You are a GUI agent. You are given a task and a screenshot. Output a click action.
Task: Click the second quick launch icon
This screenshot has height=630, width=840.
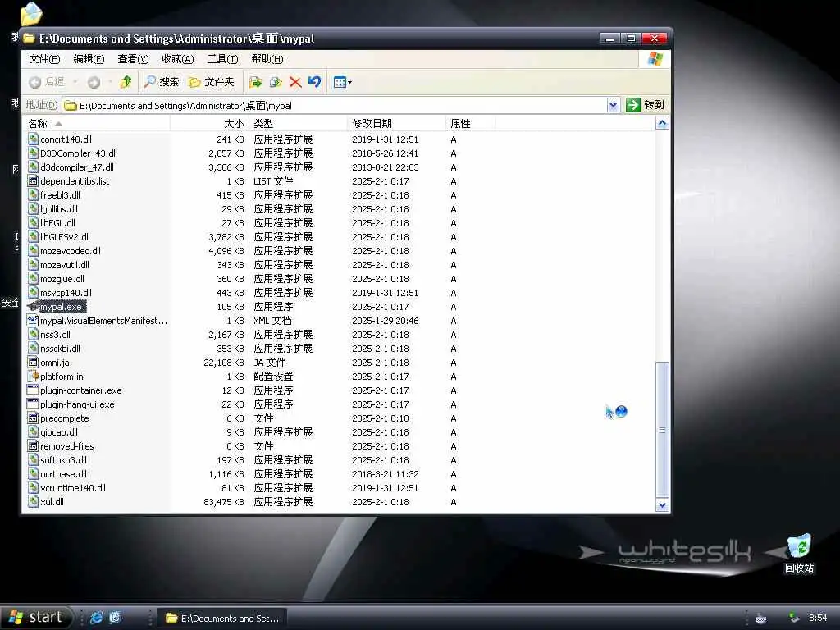(x=115, y=618)
